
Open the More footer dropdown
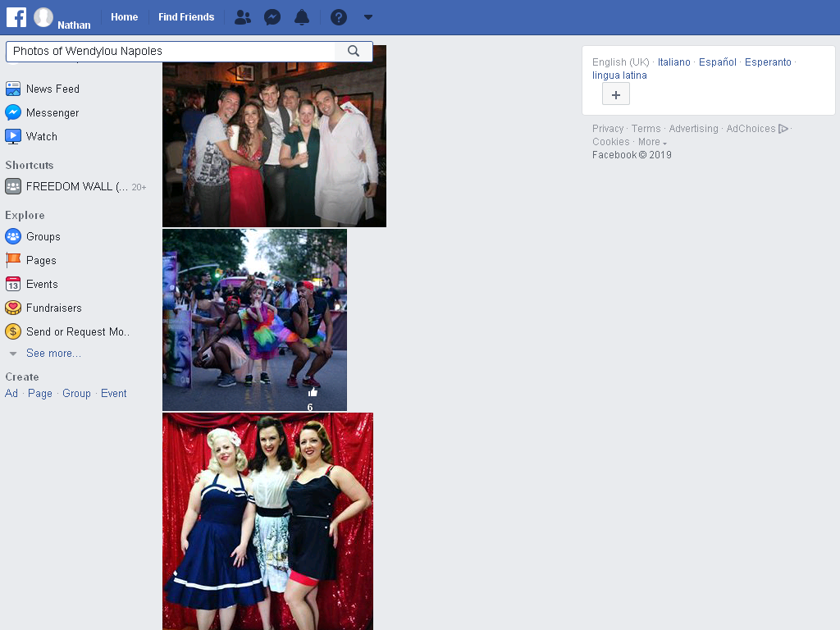coord(652,142)
